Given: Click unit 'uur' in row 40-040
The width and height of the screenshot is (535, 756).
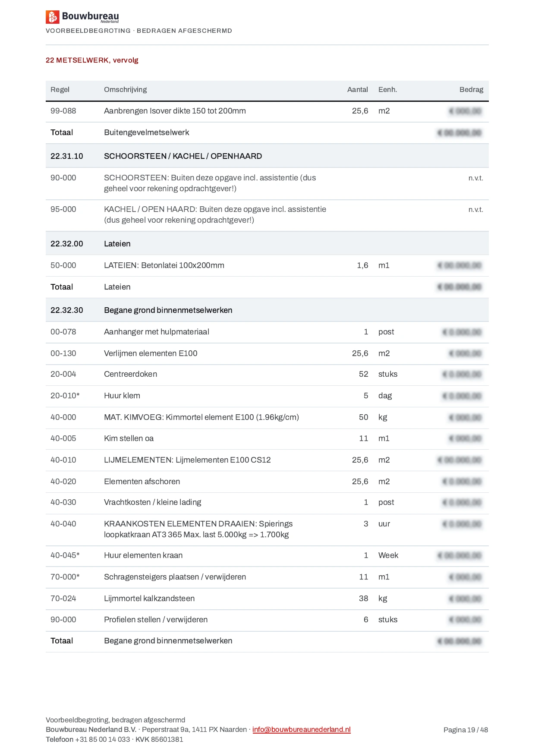Looking at the screenshot, I should [384, 524].
